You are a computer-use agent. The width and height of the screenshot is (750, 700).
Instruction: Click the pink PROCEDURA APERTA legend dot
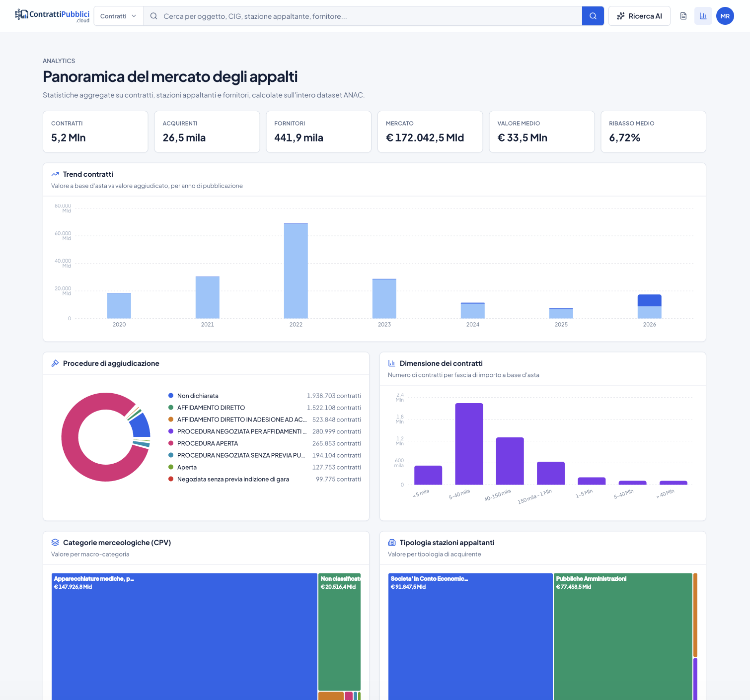click(x=171, y=443)
